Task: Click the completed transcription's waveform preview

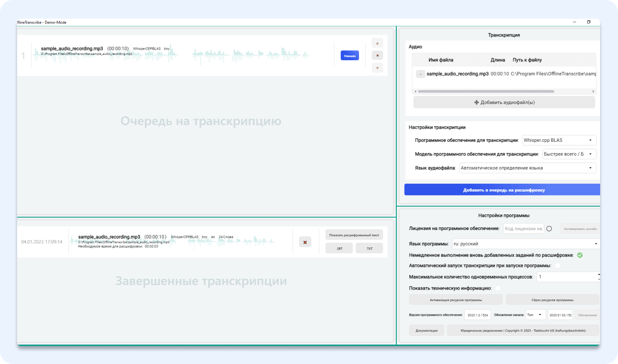Action: click(x=172, y=242)
